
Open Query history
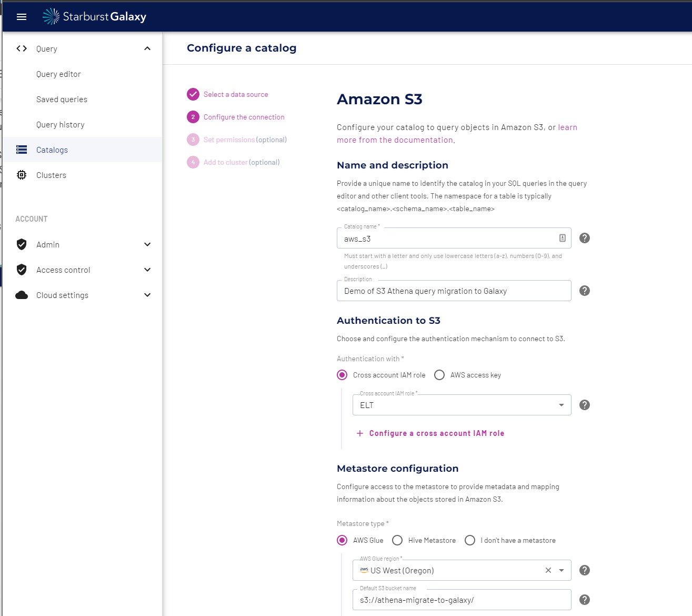tap(60, 125)
